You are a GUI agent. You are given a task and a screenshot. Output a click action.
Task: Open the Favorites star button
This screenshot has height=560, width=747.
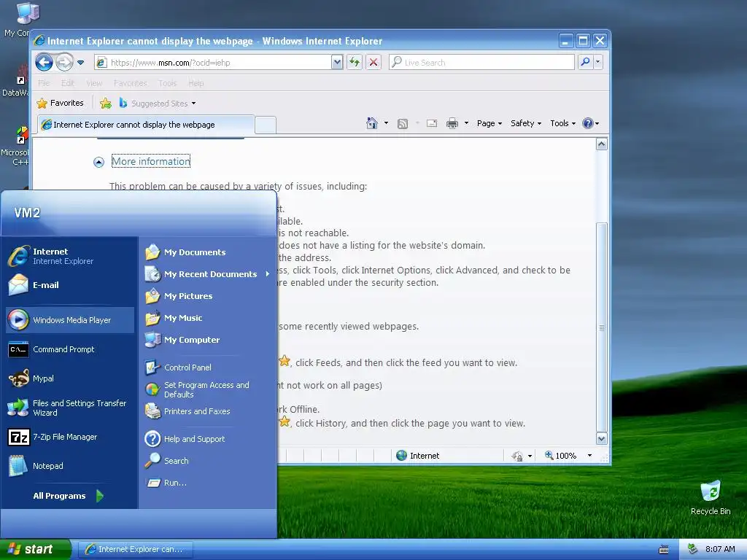tap(61, 103)
